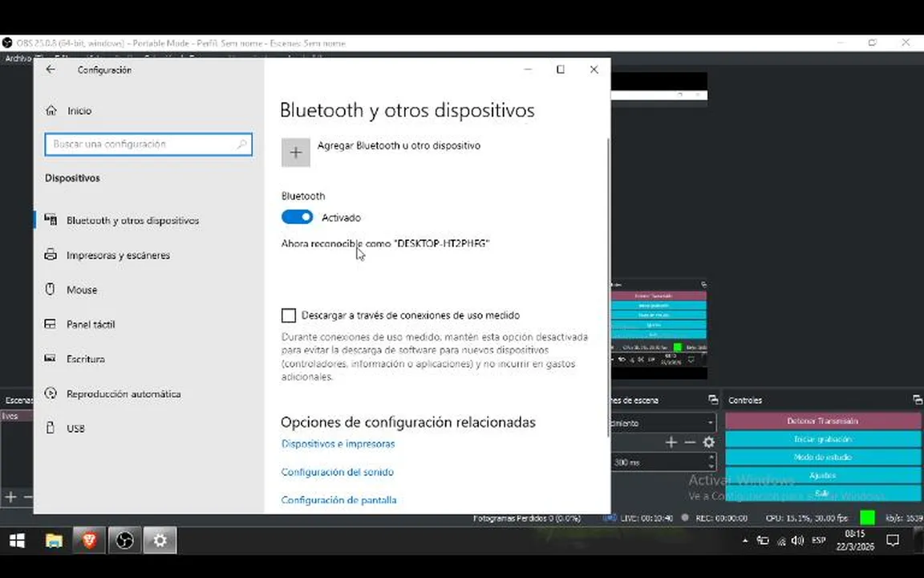This screenshot has width=924, height=578.
Task: Open the Windows Start menu
Action: pos(17,540)
